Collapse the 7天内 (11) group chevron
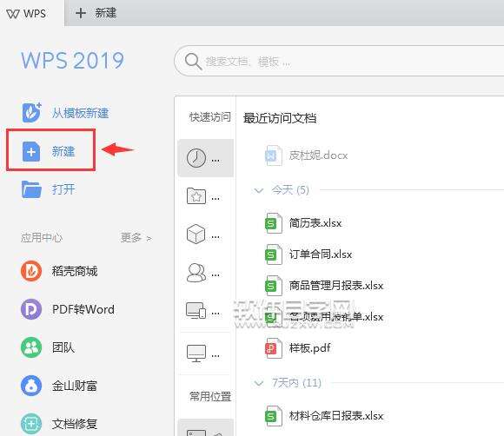504x436 pixels. (258, 383)
